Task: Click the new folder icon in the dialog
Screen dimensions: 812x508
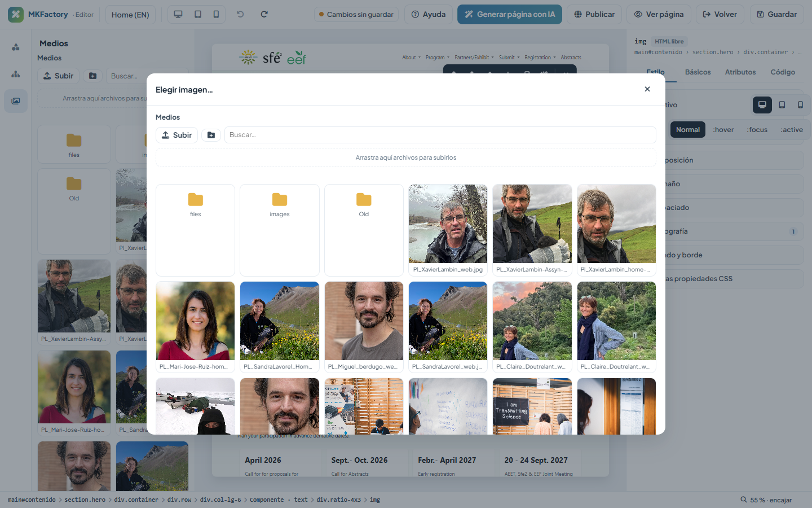Action: 211,135
